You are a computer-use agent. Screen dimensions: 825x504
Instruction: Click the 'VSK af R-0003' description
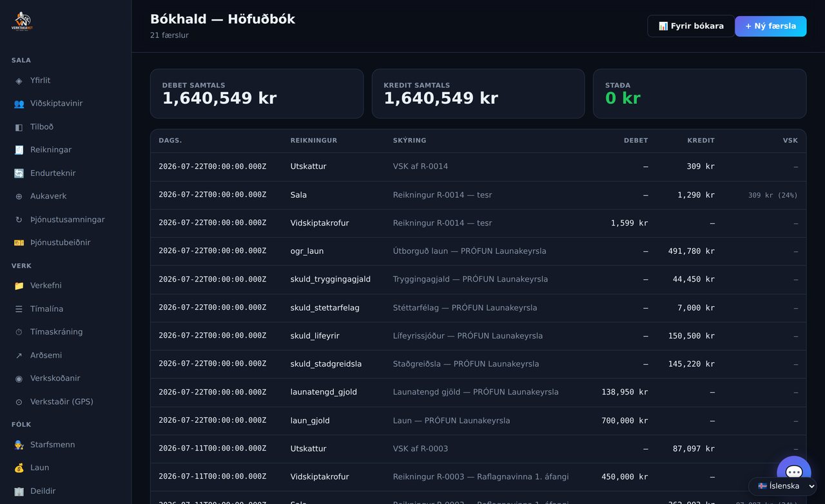click(x=420, y=449)
